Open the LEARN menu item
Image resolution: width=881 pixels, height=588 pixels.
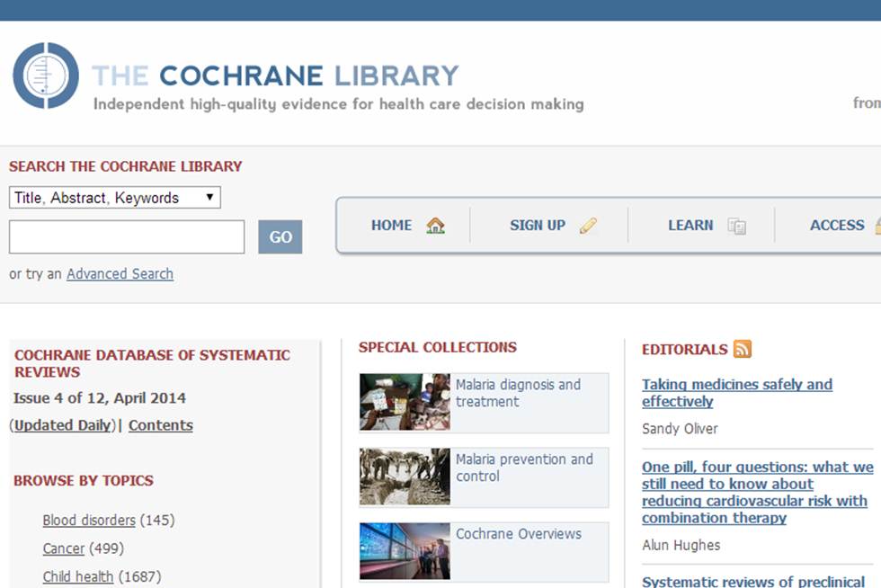[690, 226]
